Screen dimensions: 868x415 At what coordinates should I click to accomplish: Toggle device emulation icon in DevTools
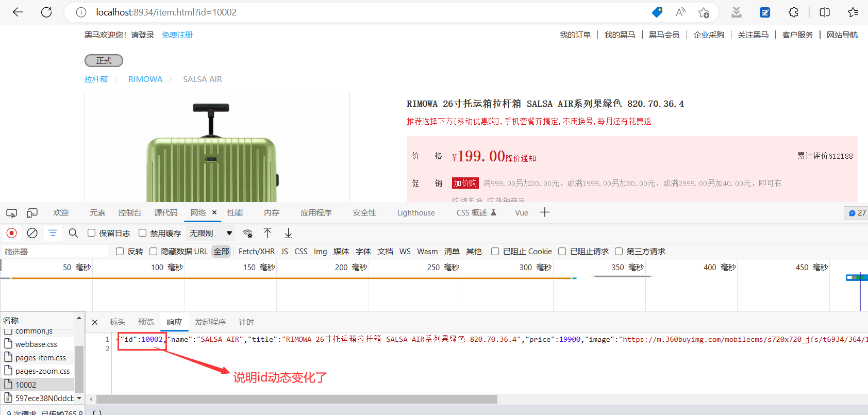point(32,213)
